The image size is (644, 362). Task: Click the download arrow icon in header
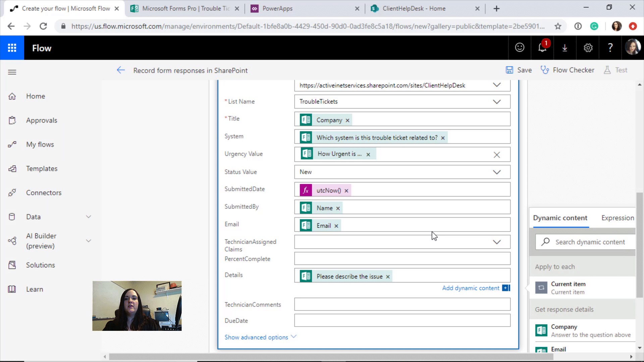[x=565, y=48]
